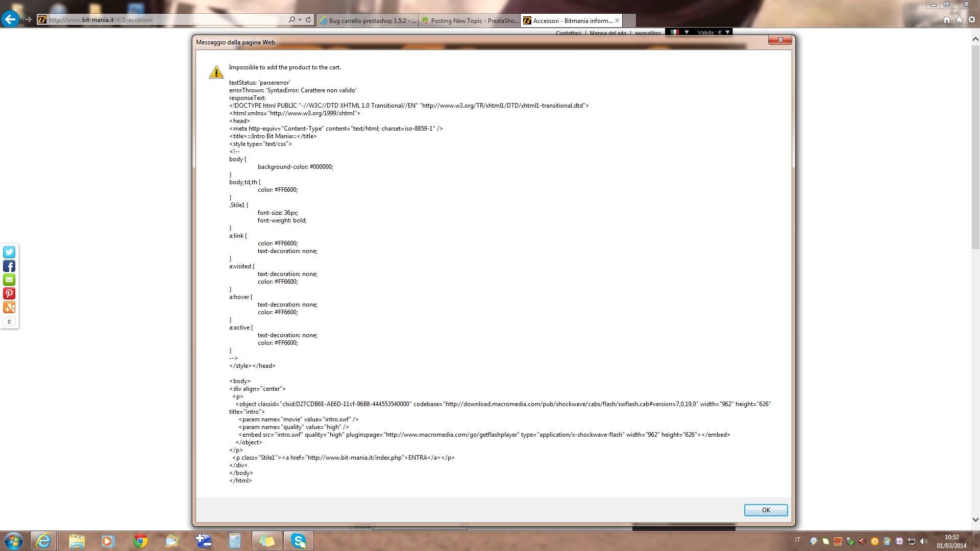Click the Twitter share icon

(x=9, y=252)
